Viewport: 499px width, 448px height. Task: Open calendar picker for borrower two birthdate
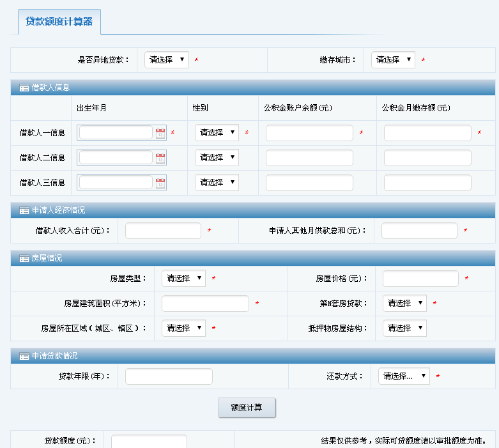point(160,158)
